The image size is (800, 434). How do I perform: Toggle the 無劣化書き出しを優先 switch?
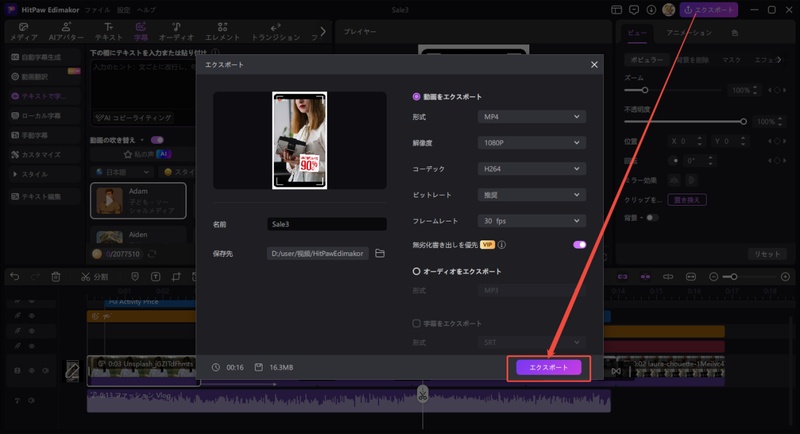[579, 245]
